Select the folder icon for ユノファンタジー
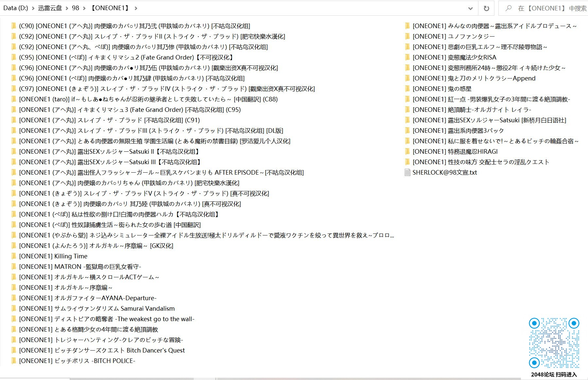The width and height of the screenshot is (588, 380). pos(407,36)
